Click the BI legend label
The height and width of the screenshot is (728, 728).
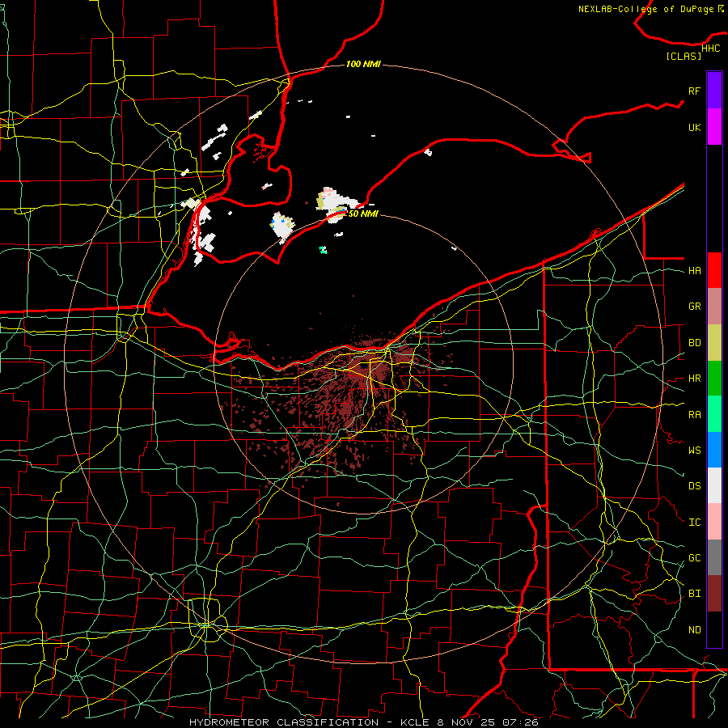click(695, 594)
